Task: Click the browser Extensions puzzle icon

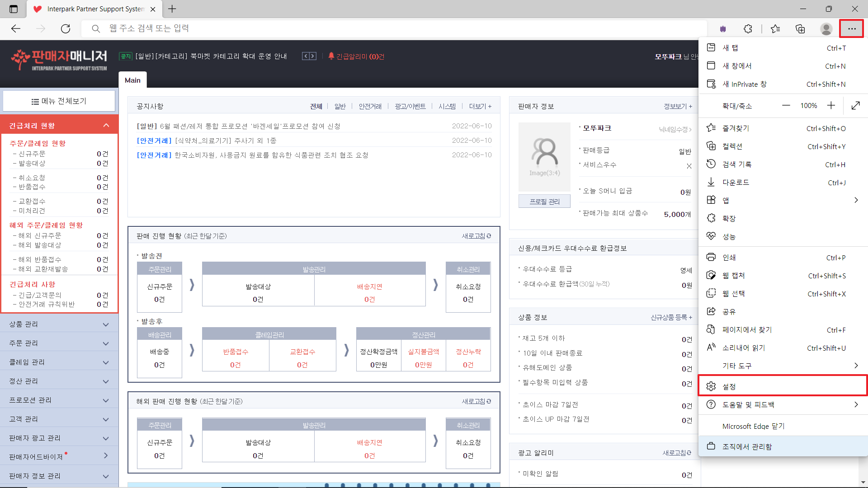Action: [x=748, y=29]
